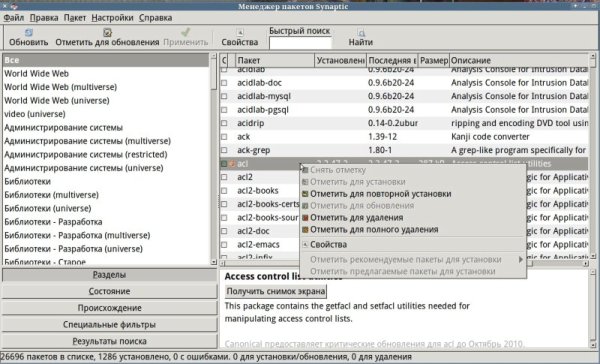This screenshot has width=600, height=364.
Task: Click the Происхождение filter button
Action: pyautogui.click(x=109, y=308)
